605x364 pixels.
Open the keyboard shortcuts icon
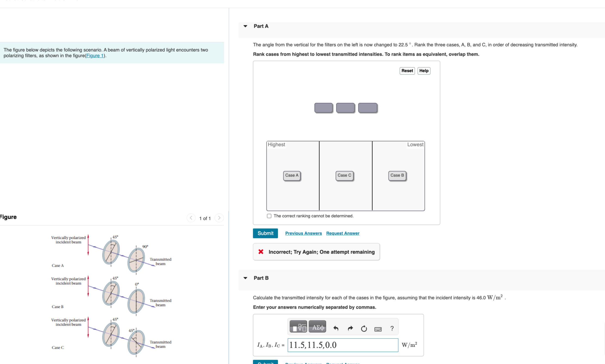(378, 328)
